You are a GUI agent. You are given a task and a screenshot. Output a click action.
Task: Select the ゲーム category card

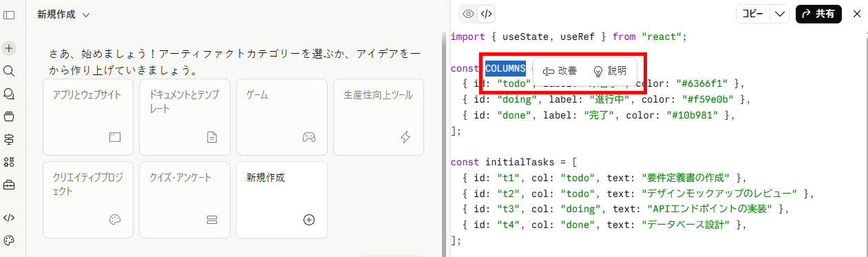pyautogui.click(x=282, y=116)
